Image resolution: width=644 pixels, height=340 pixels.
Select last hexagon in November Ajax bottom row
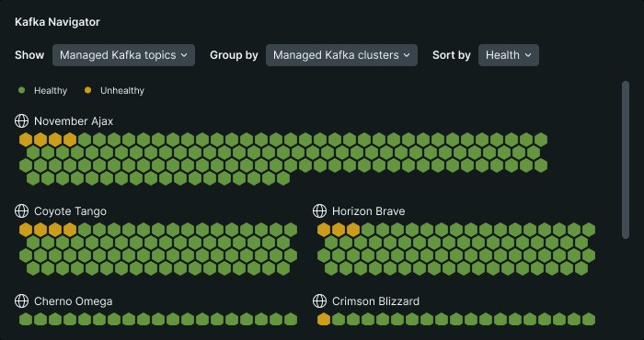(x=283, y=178)
